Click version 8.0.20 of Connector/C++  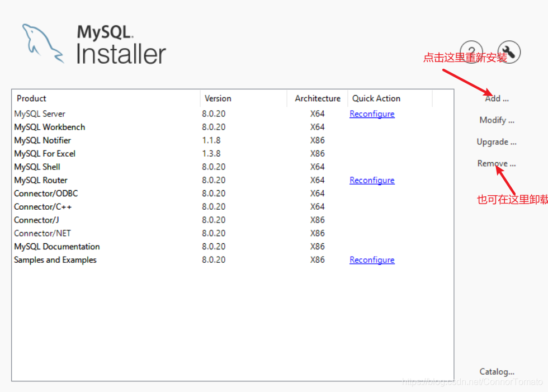(x=214, y=207)
